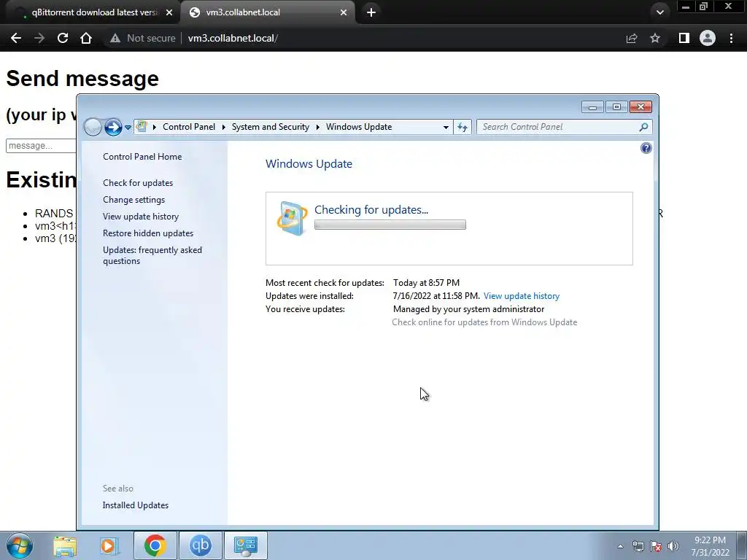The height and width of the screenshot is (560, 747).
Task: Click the Checking for updates progress bar
Action: point(390,225)
